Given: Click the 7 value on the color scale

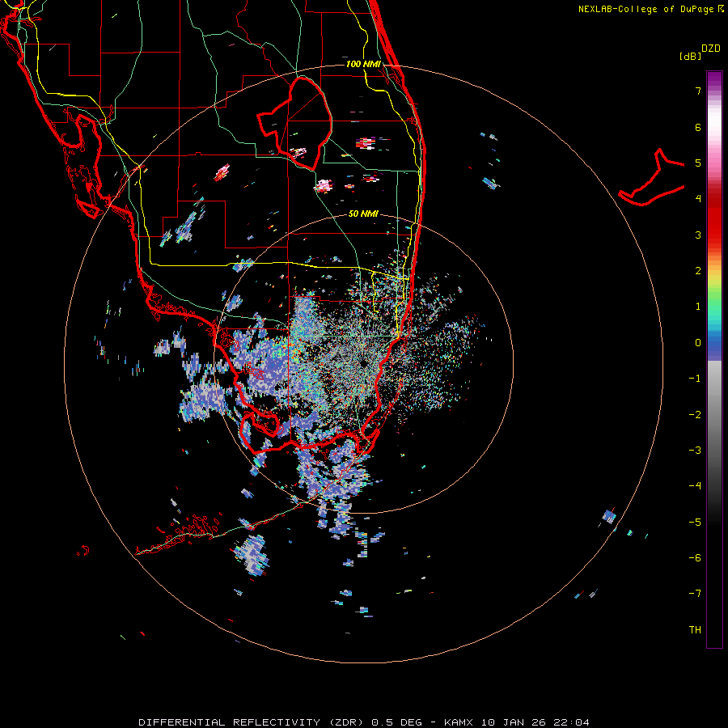Looking at the screenshot, I should point(698,91).
